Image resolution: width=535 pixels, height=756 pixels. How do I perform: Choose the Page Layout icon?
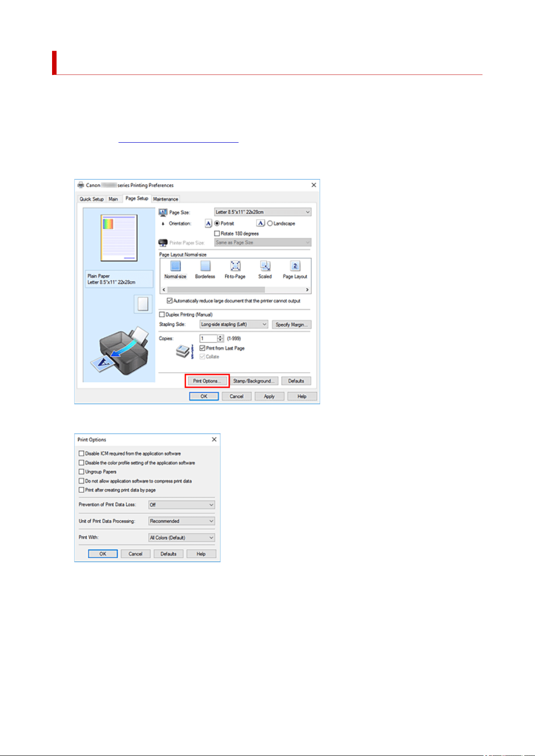coord(295,266)
